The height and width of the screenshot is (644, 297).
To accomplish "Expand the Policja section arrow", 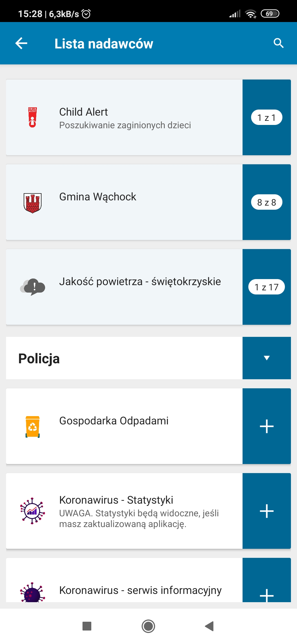I will pyautogui.click(x=266, y=358).
